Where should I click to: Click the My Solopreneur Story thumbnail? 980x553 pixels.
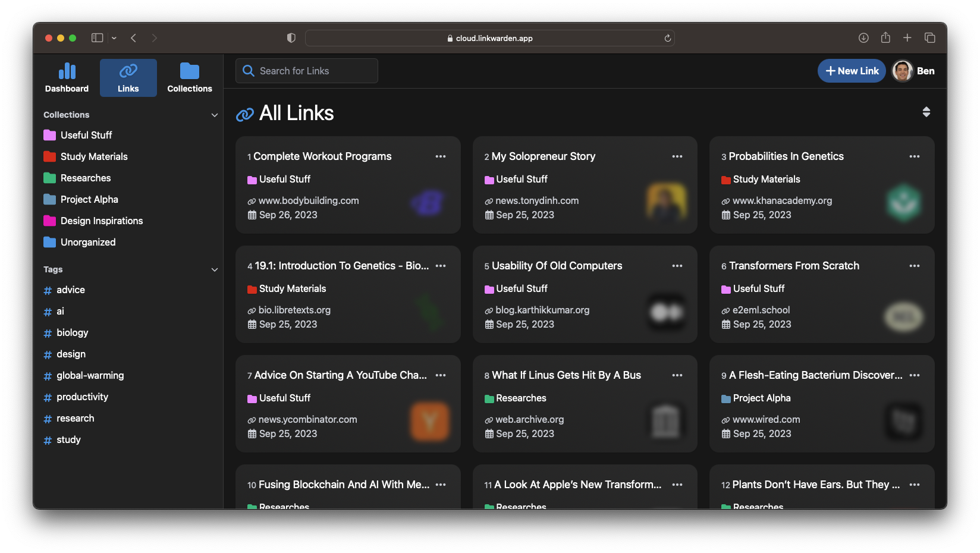tap(665, 202)
